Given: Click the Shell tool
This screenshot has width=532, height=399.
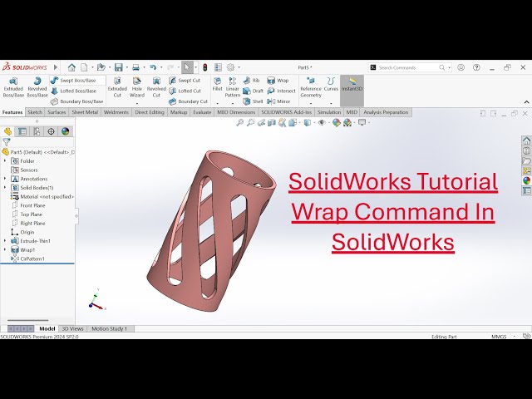Looking at the screenshot, I should [253, 101].
